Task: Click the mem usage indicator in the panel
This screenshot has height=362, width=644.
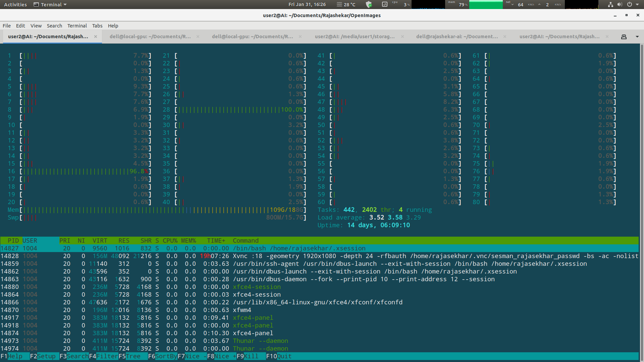Action: pos(458,4)
